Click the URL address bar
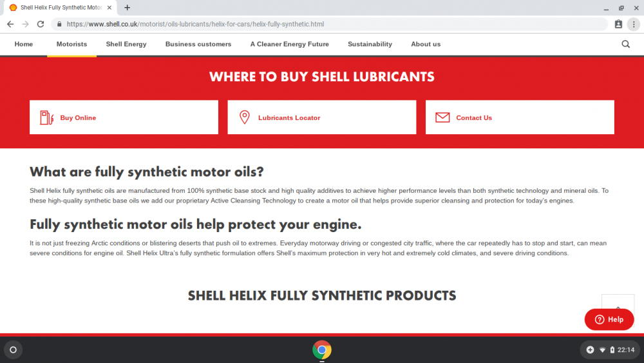This screenshot has height=363, width=644. click(x=329, y=25)
